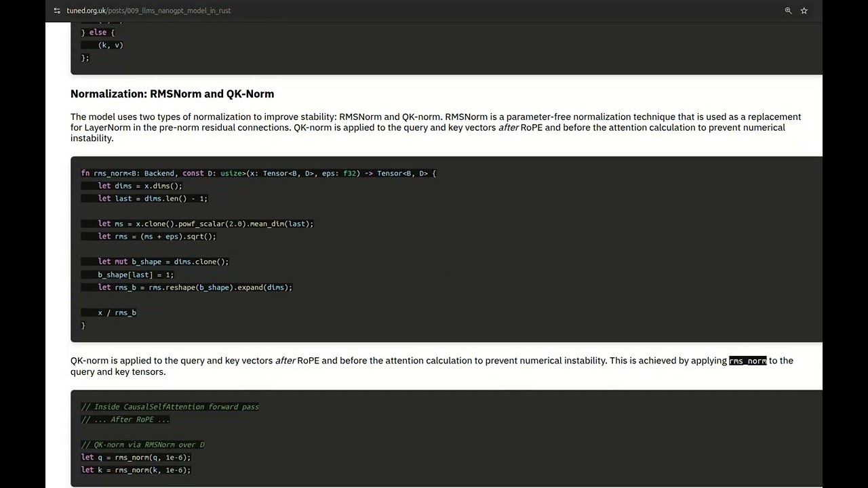
Task: Open the site information icon beside the URL
Action: tap(58, 11)
